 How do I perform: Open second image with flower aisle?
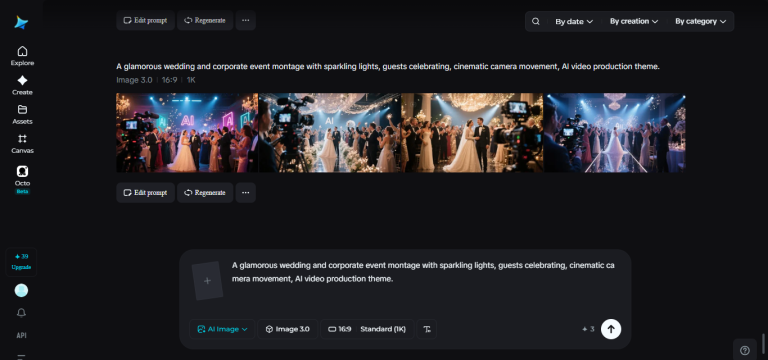point(330,133)
